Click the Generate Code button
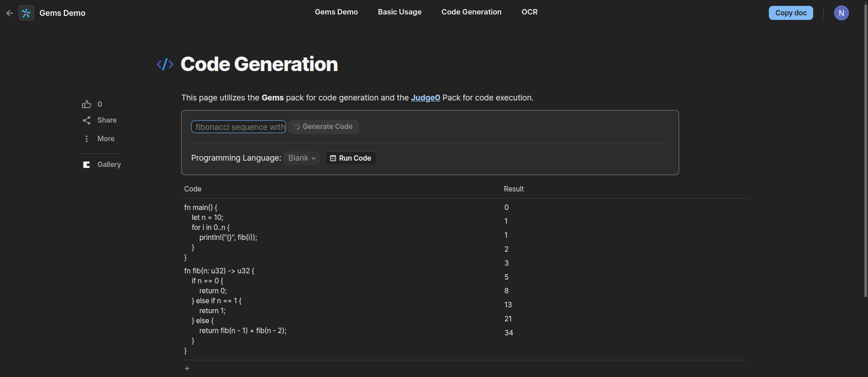The height and width of the screenshot is (377, 868). tap(324, 127)
